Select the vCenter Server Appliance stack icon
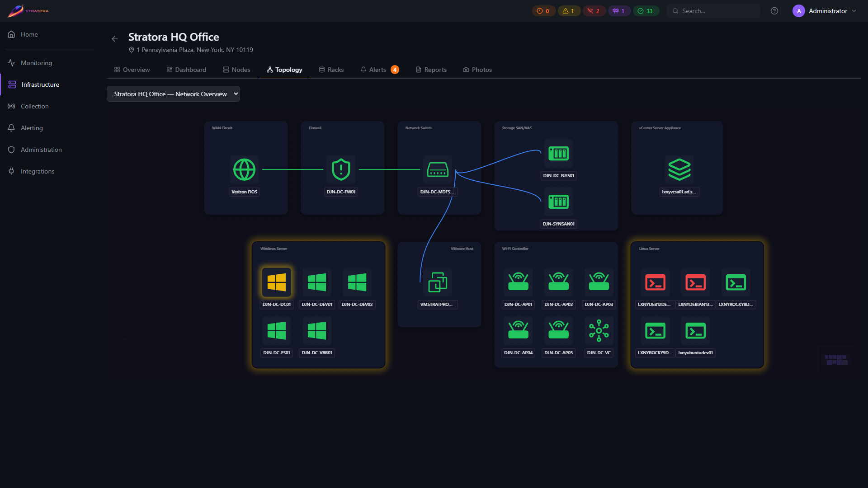 coord(679,170)
